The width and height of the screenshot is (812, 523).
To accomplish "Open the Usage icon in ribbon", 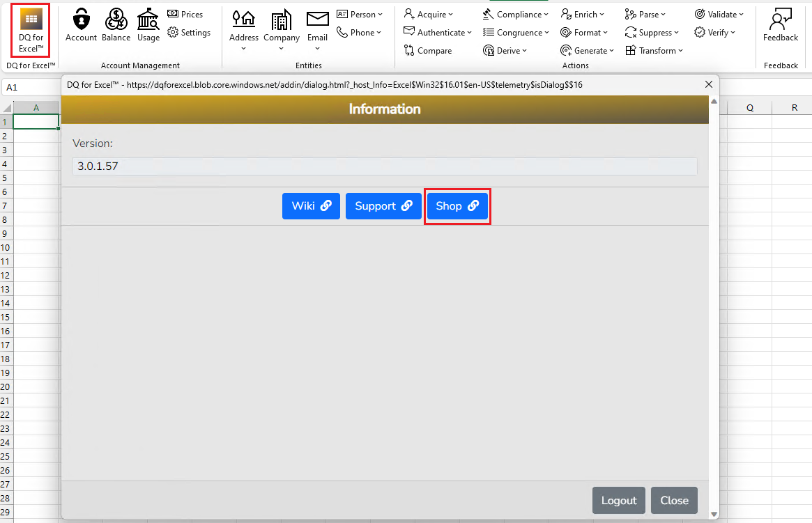I will tap(148, 25).
